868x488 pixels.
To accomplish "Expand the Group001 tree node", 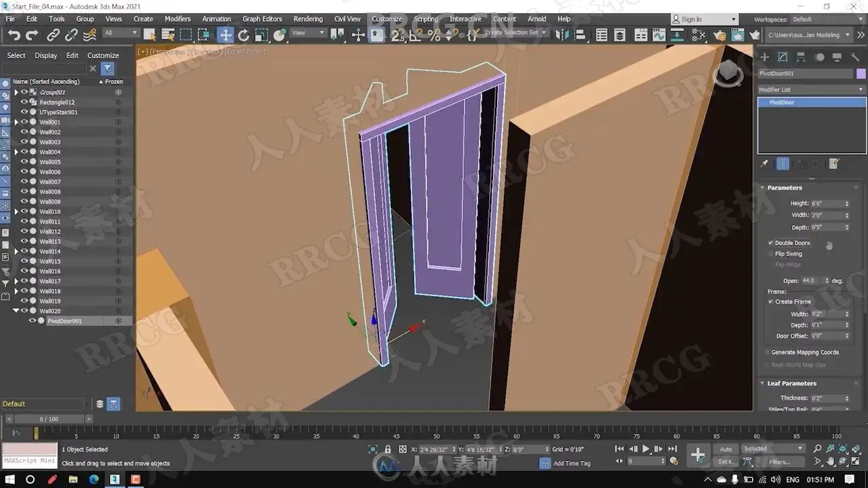I will pyautogui.click(x=16, y=92).
